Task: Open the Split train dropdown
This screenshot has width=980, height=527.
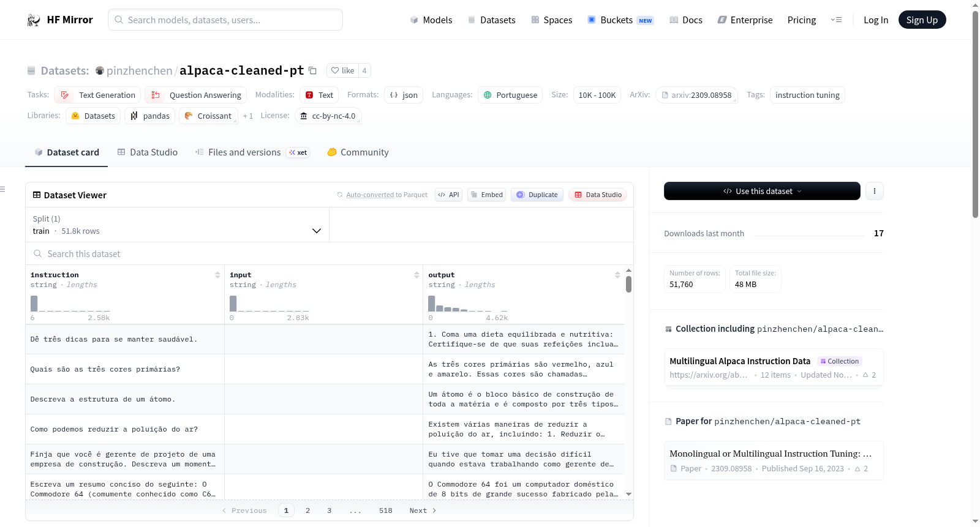Action: click(177, 225)
